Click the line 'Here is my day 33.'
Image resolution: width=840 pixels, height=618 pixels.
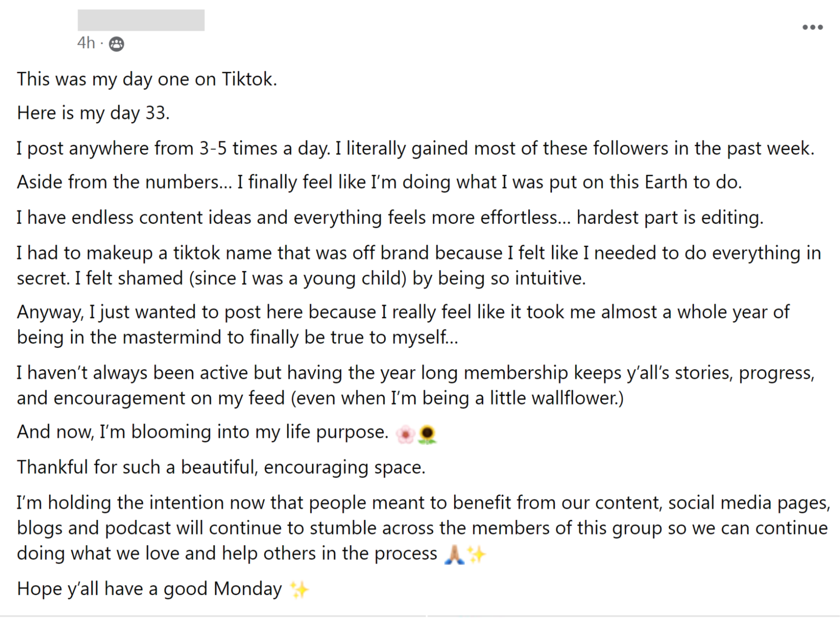pos(94,113)
